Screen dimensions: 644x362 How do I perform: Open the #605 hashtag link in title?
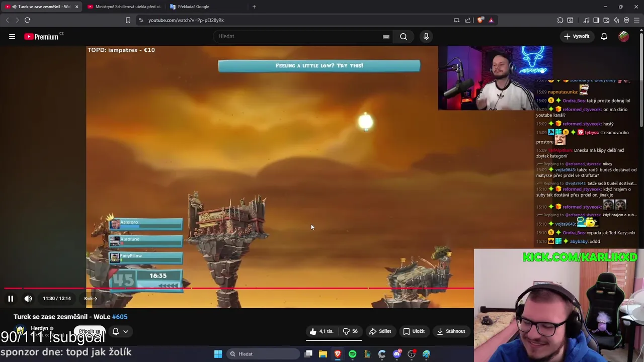(120, 317)
